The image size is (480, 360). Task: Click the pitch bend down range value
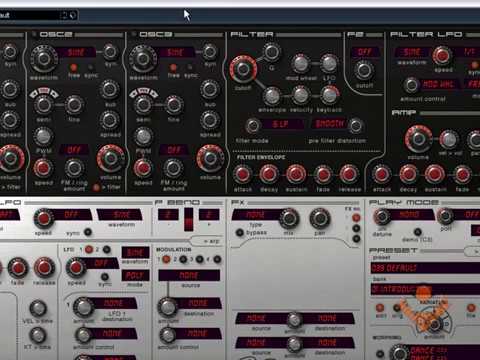click(x=168, y=214)
